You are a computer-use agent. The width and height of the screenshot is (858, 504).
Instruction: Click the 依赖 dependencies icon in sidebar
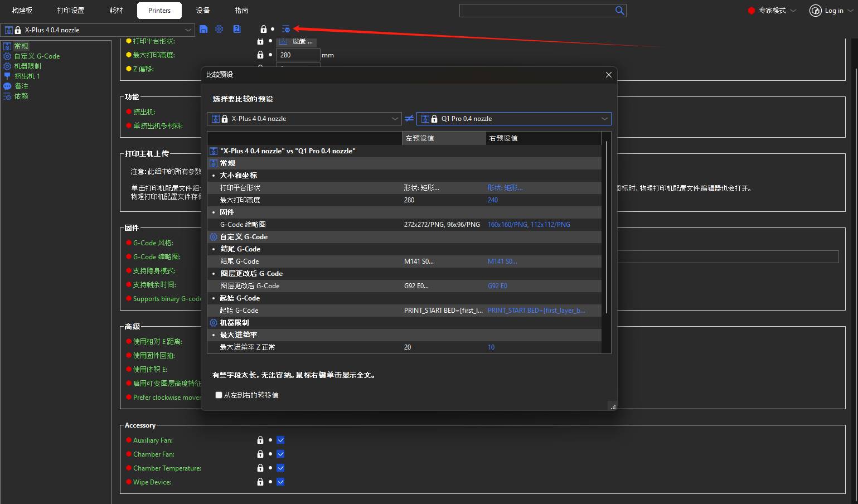(7, 96)
